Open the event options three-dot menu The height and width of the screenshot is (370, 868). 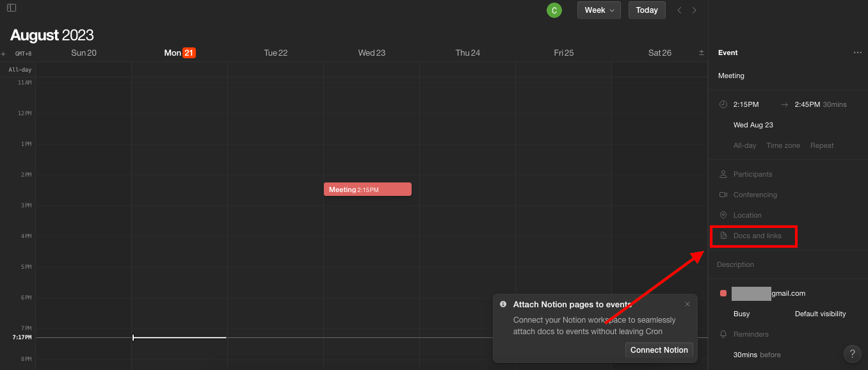(858, 52)
